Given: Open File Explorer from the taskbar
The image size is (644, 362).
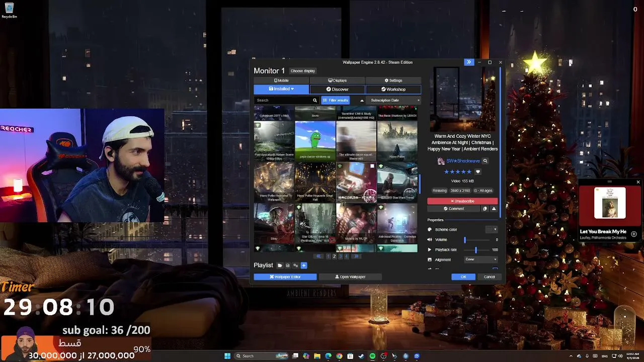Looking at the screenshot, I should pyautogui.click(x=317, y=356).
